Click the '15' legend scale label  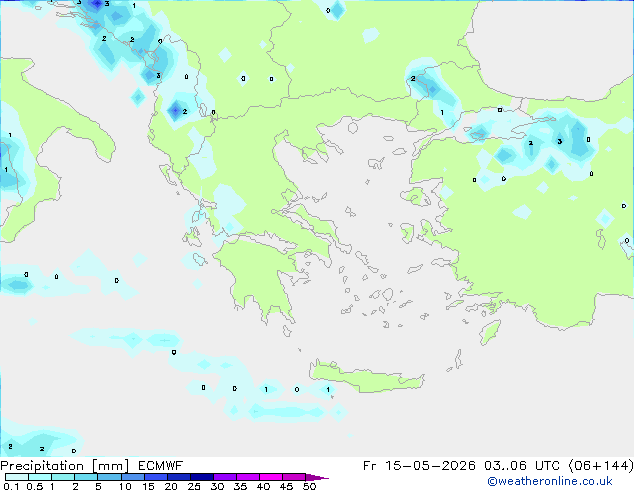[148, 486]
